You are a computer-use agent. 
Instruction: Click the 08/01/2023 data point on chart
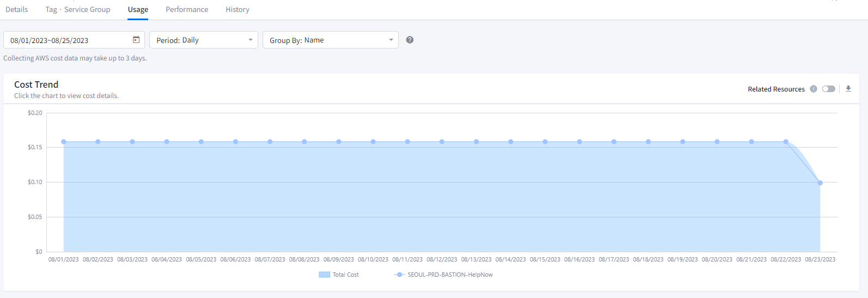[x=64, y=142]
